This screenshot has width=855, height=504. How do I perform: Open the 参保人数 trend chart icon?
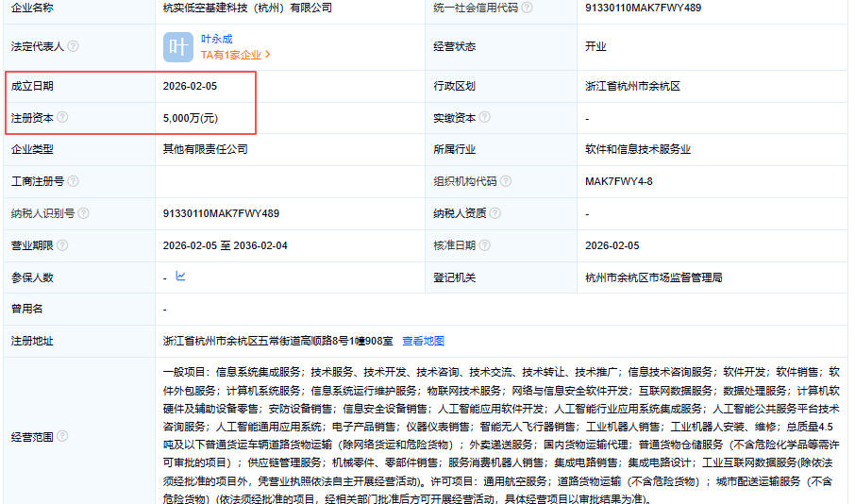180,276
